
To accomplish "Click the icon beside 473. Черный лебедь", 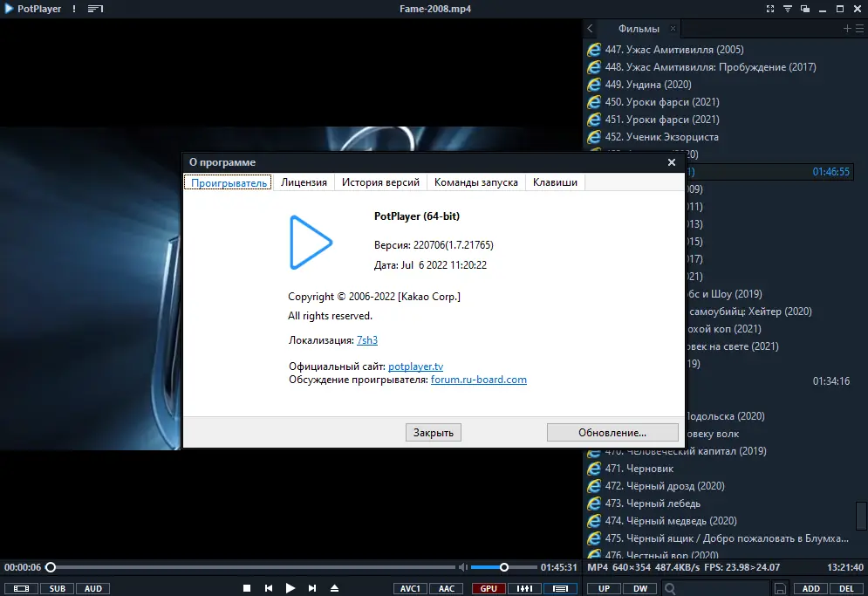I will click(594, 504).
